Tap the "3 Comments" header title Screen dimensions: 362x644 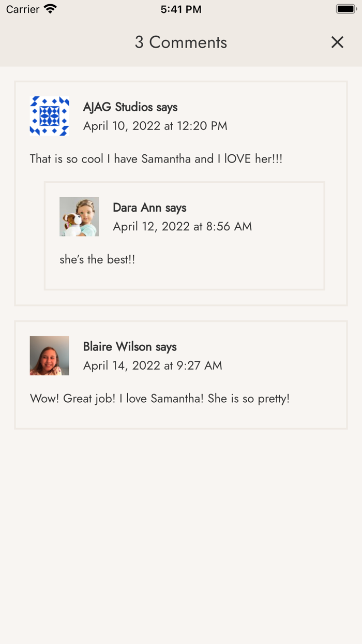click(x=181, y=42)
